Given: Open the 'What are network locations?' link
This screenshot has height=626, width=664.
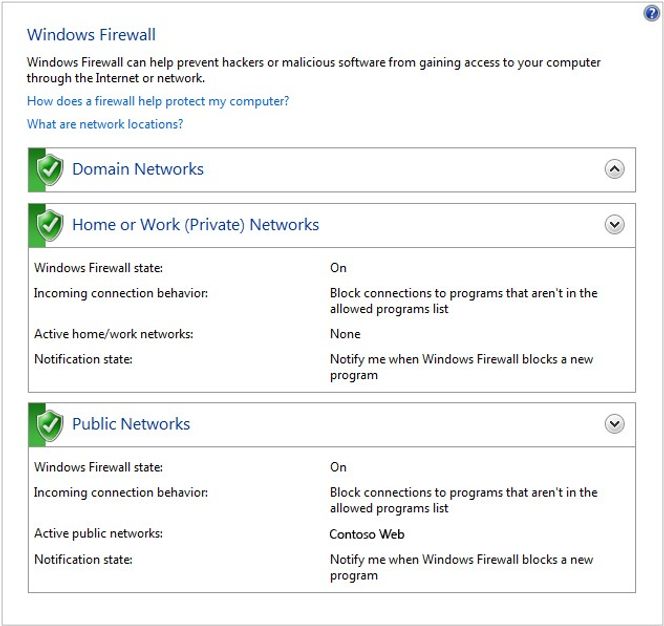Looking at the screenshot, I should click(x=105, y=124).
